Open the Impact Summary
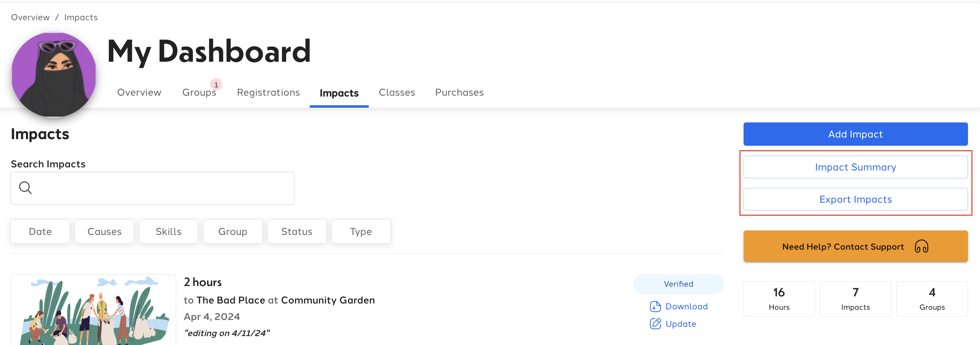The height and width of the screenshot is (345, 980). click(x=856, y=167)
